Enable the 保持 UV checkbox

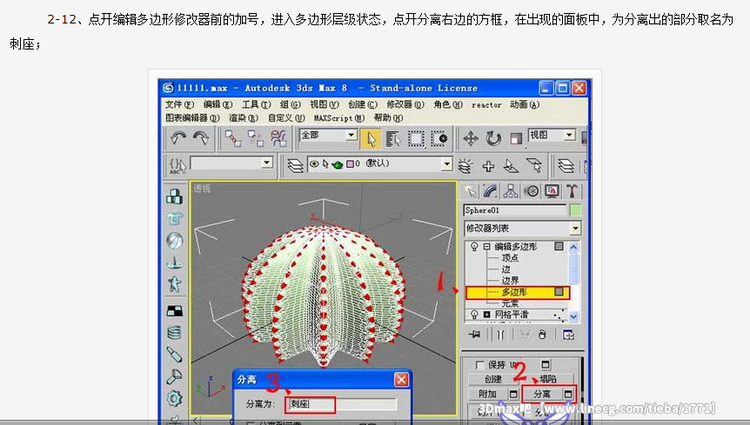point(480,365)
